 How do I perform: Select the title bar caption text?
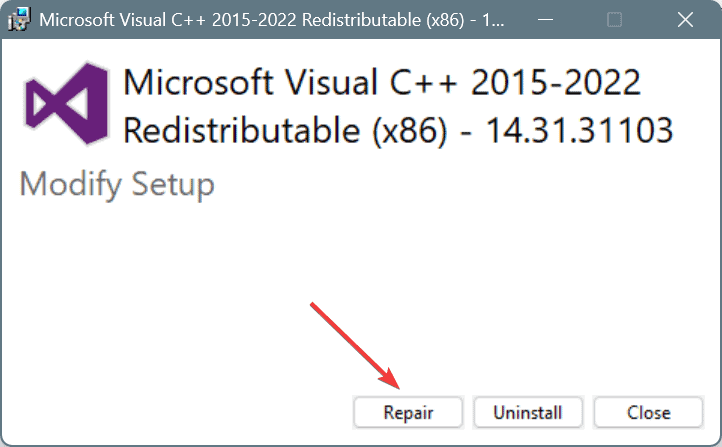point(272,20)
